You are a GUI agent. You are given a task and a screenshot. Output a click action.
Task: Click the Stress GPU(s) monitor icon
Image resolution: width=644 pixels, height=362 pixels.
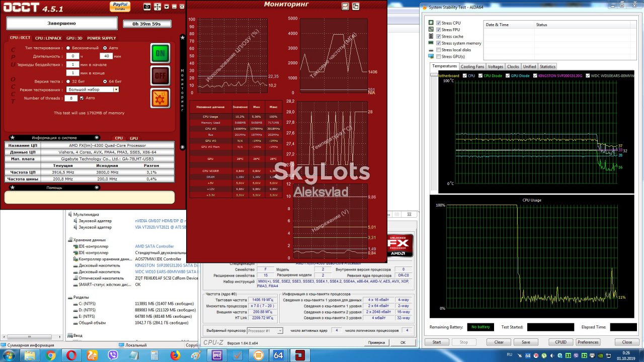tap(431, 56)
